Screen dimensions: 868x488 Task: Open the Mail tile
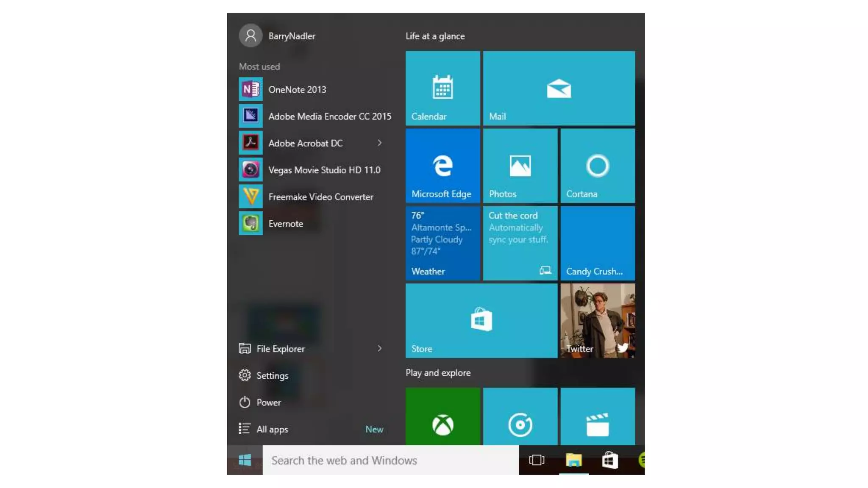click(x=559, y=88)
